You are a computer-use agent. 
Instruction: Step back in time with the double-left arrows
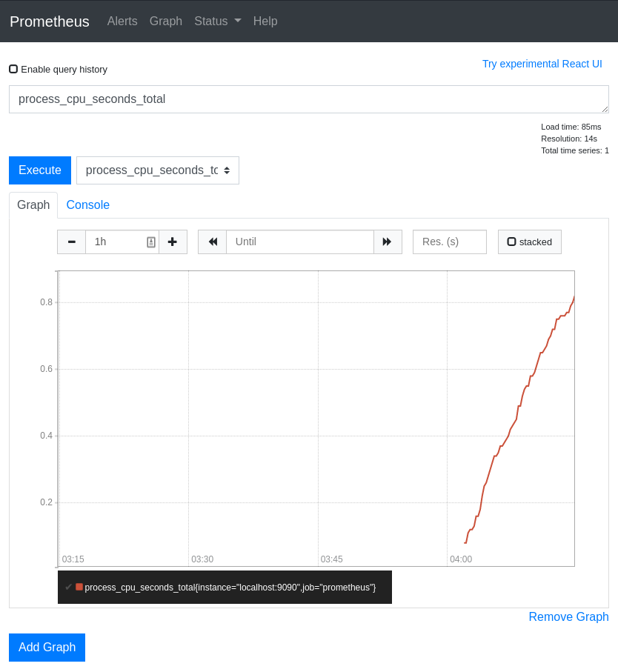(213, 242)
